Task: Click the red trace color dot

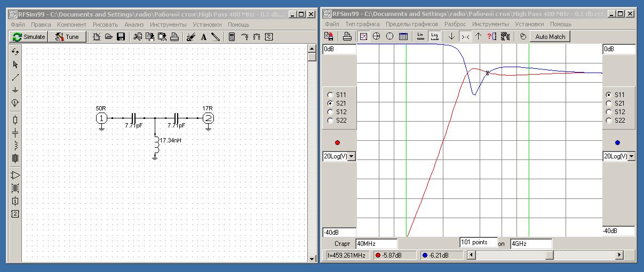Action: click(x=337, y=142)
